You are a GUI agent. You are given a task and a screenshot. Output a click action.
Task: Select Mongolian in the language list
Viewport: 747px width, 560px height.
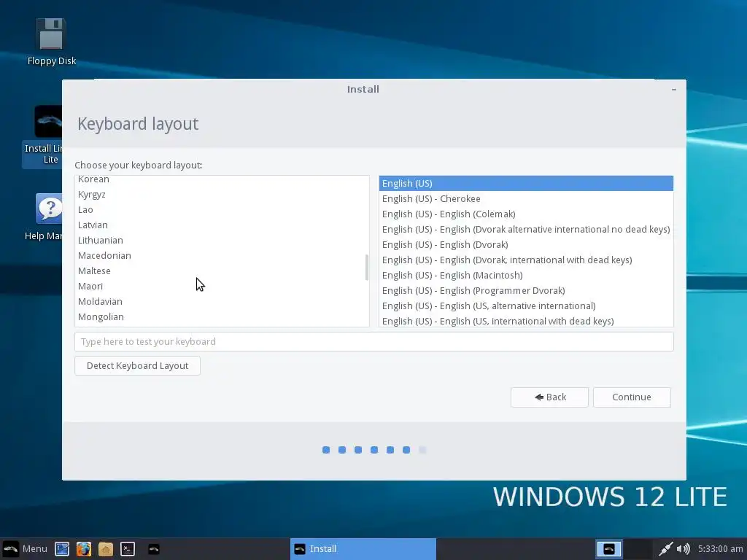[222, 316]
